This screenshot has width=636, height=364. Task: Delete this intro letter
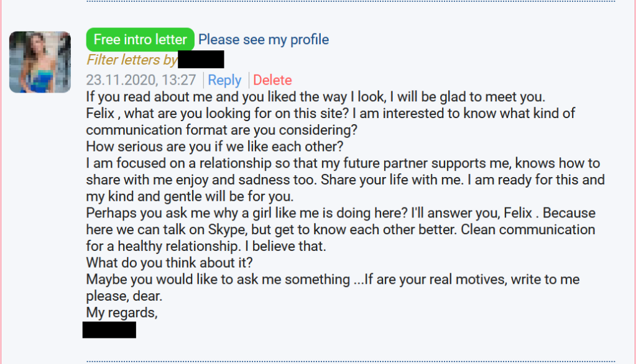pyautogui.click(x=272, y=80)
